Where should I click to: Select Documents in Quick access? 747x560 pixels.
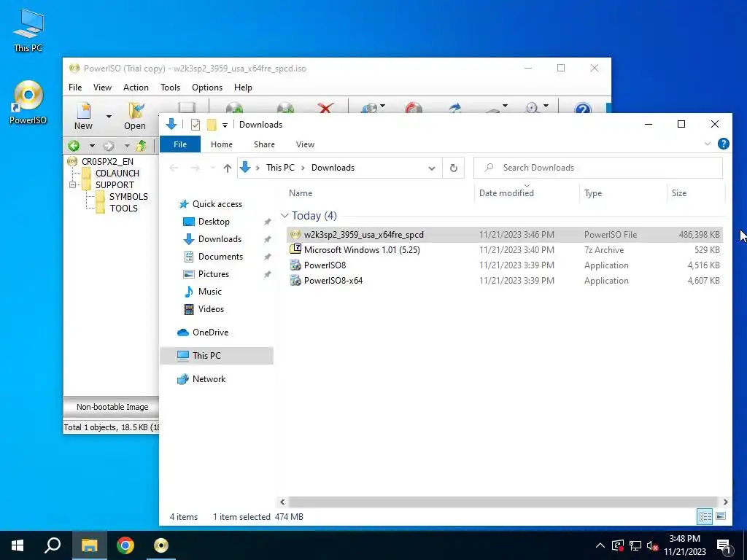pyautogui.click(x=220, y=257)
